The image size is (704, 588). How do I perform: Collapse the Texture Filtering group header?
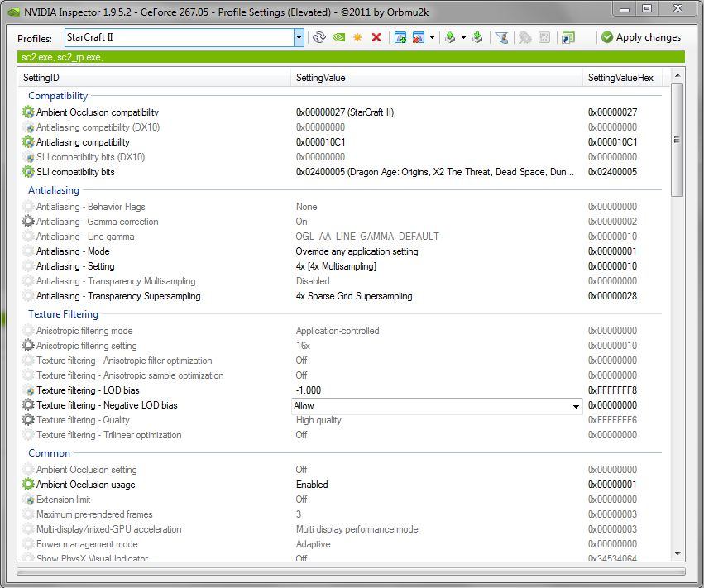63,314
